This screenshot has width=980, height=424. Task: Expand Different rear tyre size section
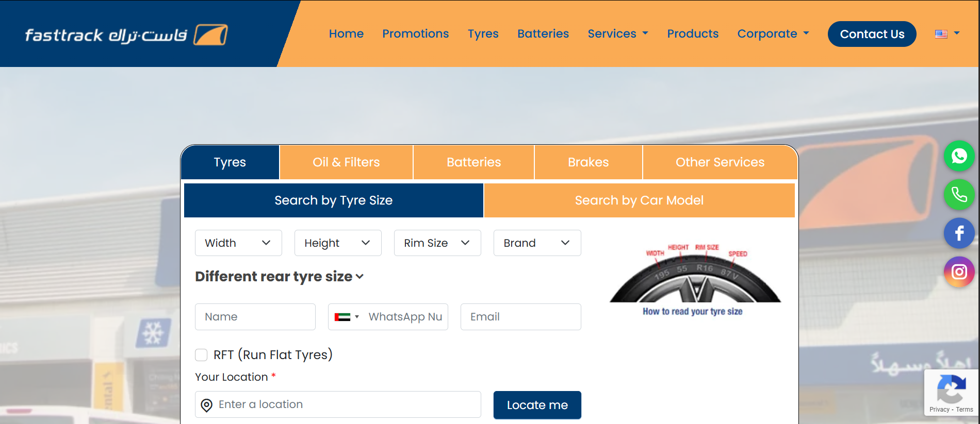(x=280, y=277)
